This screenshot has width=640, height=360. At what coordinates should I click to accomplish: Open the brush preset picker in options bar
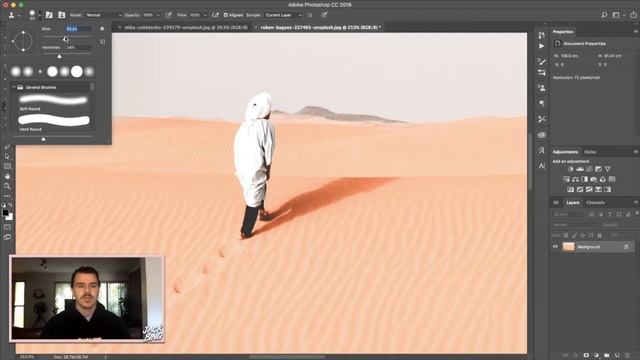[x=34, y=15]
